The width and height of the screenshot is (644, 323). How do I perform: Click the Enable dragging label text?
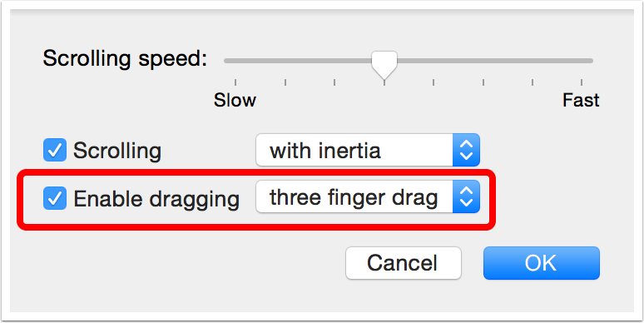[156, 199]
